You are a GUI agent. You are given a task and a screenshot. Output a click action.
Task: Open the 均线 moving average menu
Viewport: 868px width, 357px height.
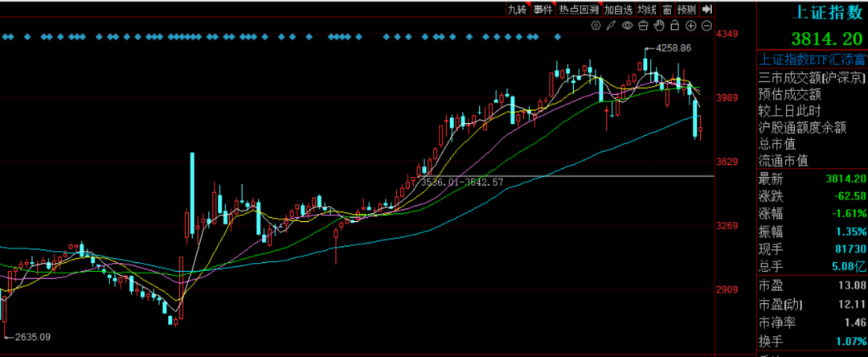[646, 9]
